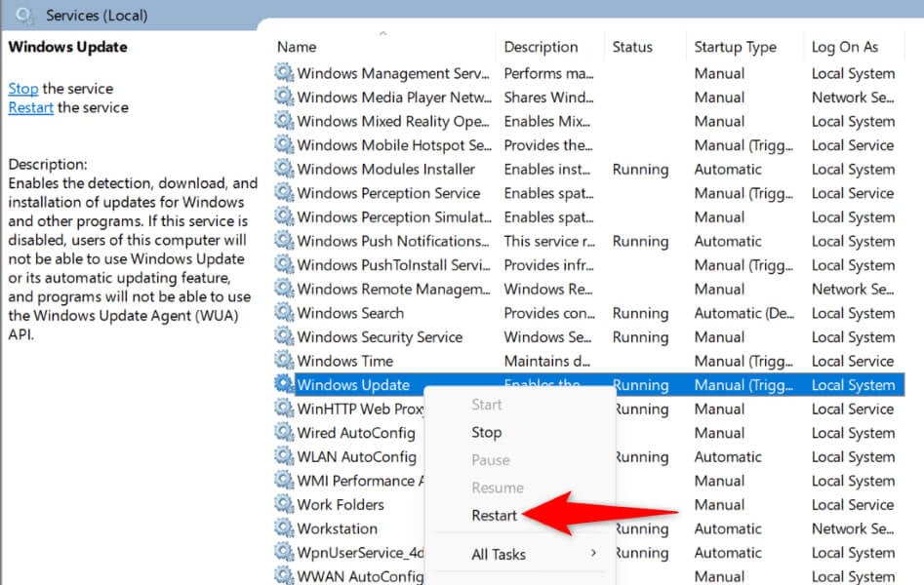Click the Stop the service link
Viewport: 924px width, 585px height.
(23, 89)
